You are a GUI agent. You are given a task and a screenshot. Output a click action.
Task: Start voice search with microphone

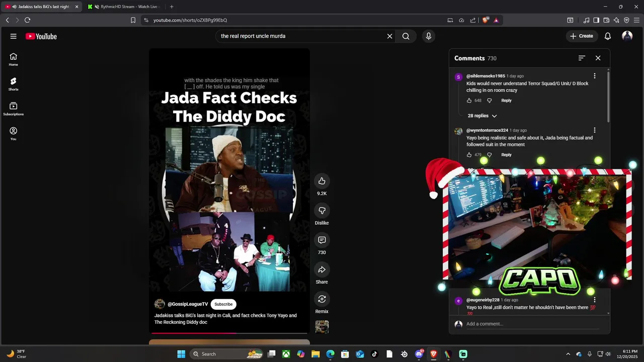429,36
